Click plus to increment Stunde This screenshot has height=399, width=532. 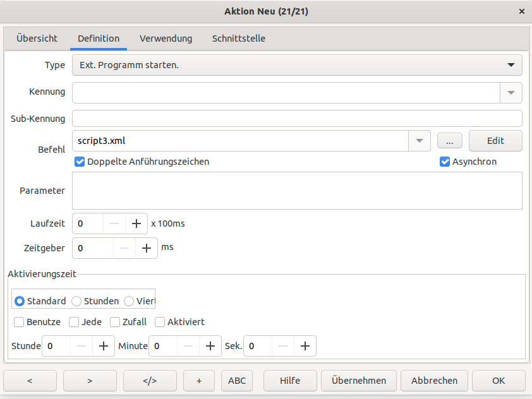click(x=103, y=346)
